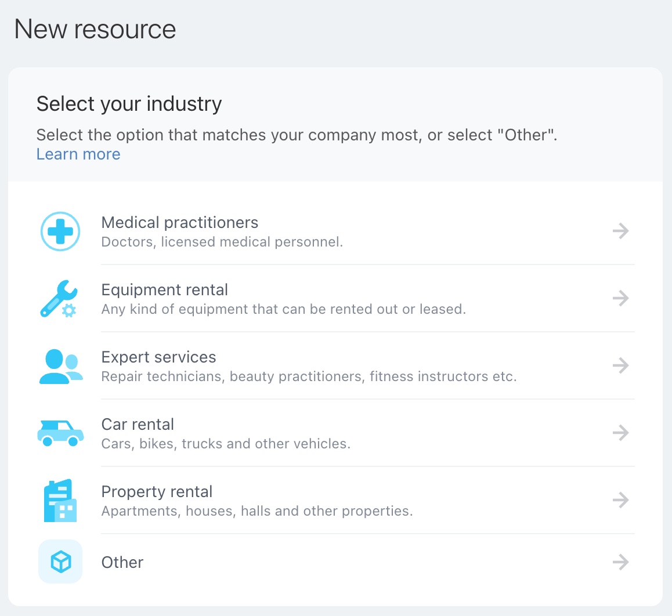Screen dimensions: 672x616
Task: Select the Other industry label
Action: 122,563
